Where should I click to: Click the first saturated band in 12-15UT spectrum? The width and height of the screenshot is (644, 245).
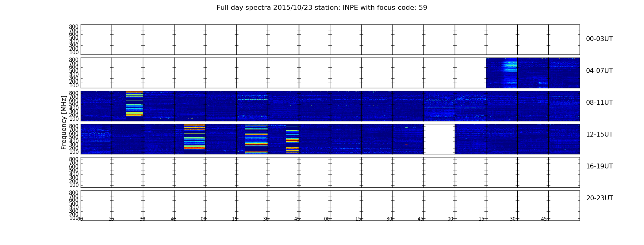coord(194,137)
